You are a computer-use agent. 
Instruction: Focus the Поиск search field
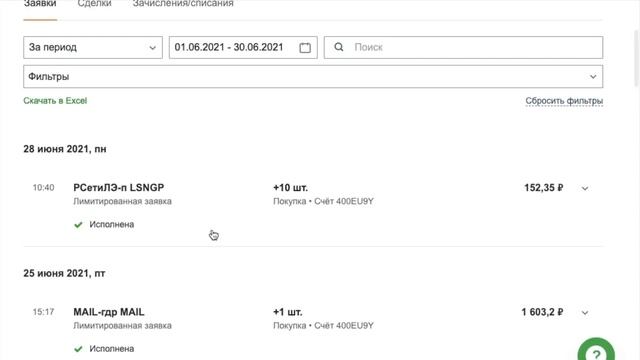click(463, 47)
